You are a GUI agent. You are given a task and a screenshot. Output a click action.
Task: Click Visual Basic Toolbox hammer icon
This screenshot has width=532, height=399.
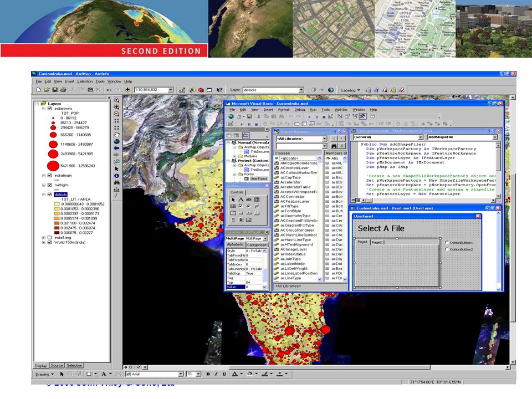pos(362,116)
